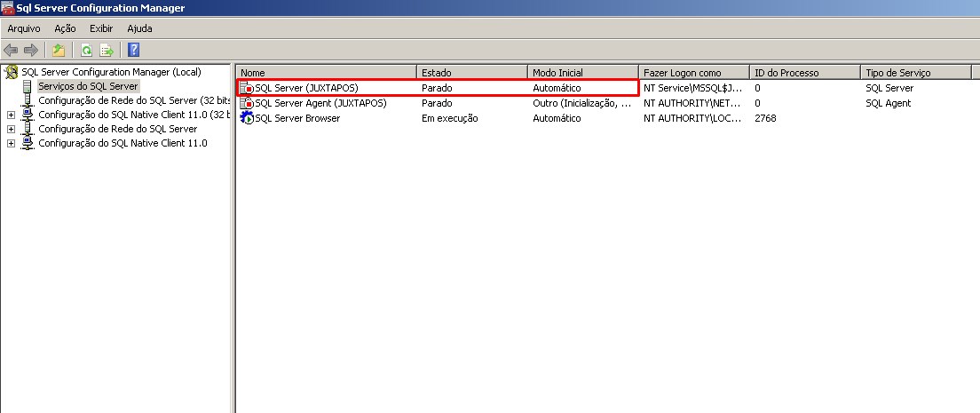
Task: Click the Export List toolbar icon
Action: [x=107, y=50]
